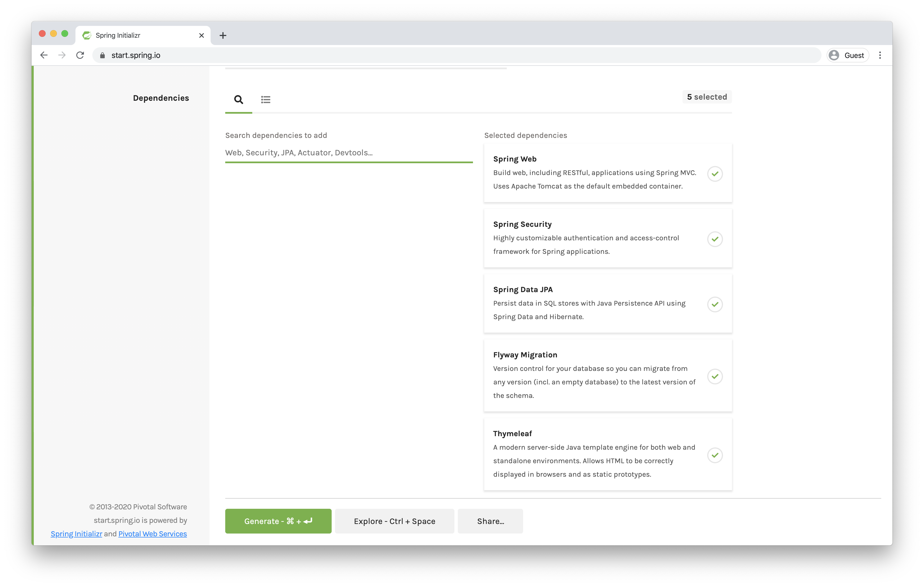This screenshot has height=587, width=924.
Task: Focus the search dependencies input field
Action: [x=349, y=153]
